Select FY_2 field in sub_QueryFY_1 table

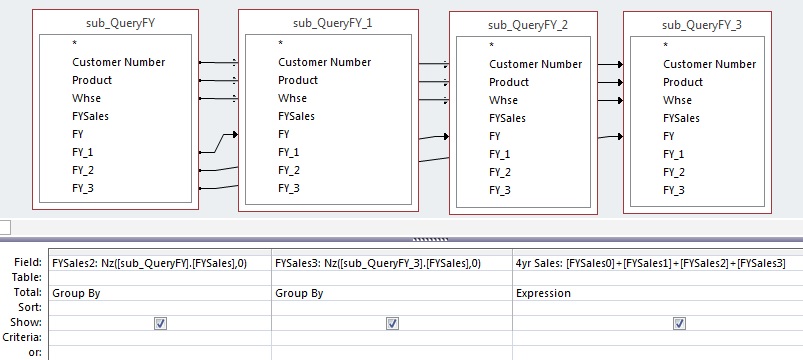pos(288,170)
